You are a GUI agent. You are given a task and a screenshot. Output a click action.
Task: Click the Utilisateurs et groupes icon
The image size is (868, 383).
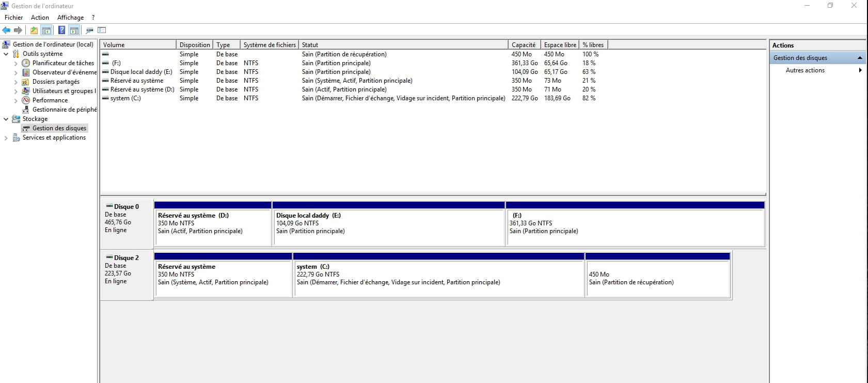point(26,91)
